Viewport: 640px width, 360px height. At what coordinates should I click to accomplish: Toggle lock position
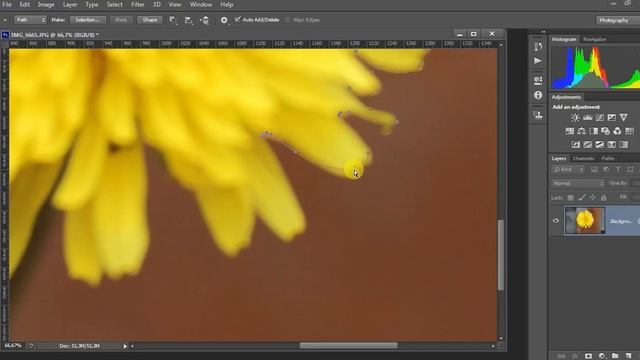click(593, 198)
